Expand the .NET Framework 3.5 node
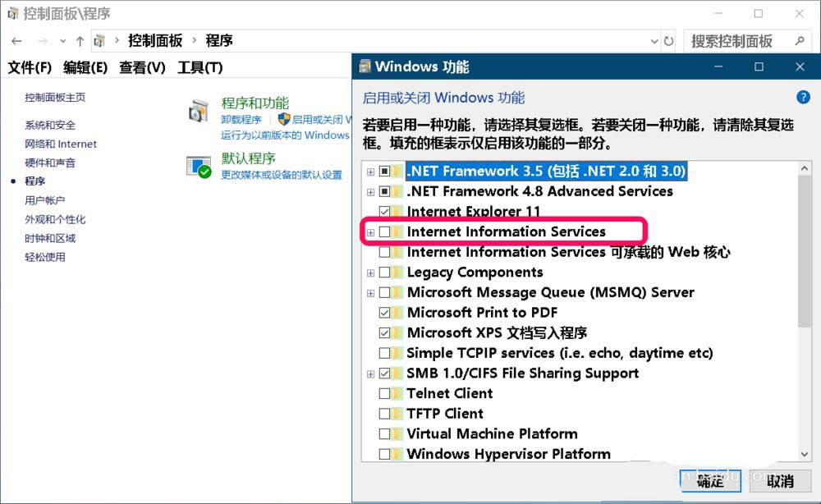The image size is (821, 504). pos(371,172)
